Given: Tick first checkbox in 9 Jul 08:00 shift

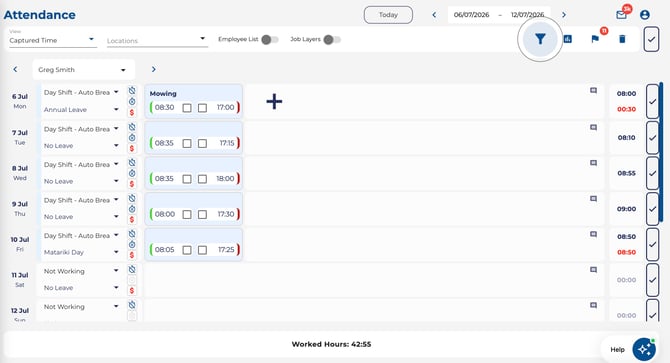Looking at the screenshot, I should [187, 214].
